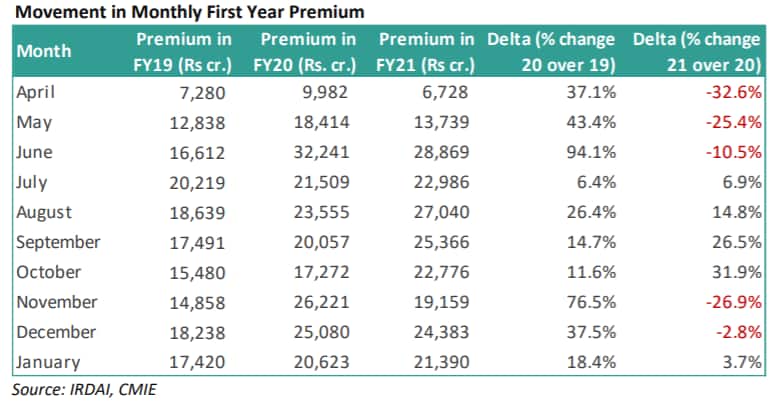
Task: Click the 'Premium in FY19 (Rs cr.)' header
Action: (x=183, y=50)
